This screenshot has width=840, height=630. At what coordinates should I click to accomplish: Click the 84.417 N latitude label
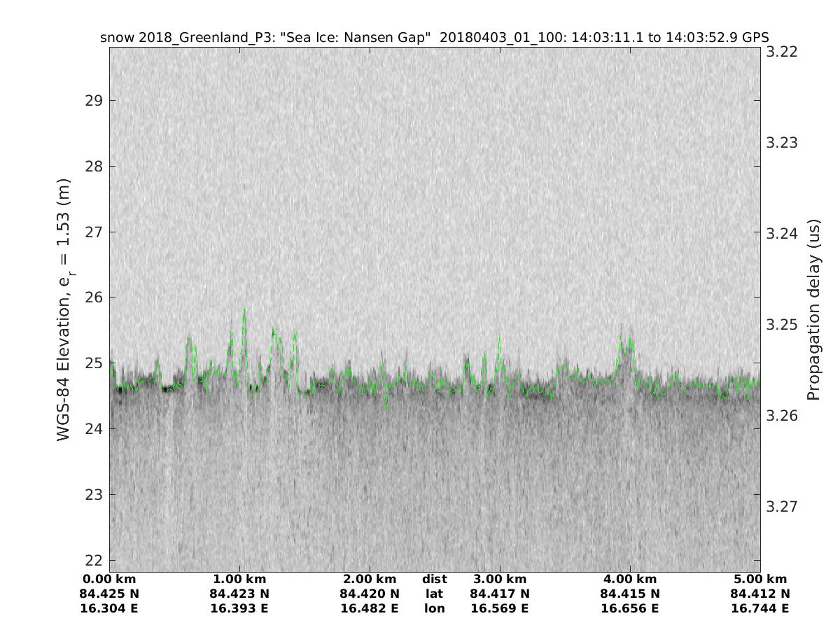coord(500,594)
